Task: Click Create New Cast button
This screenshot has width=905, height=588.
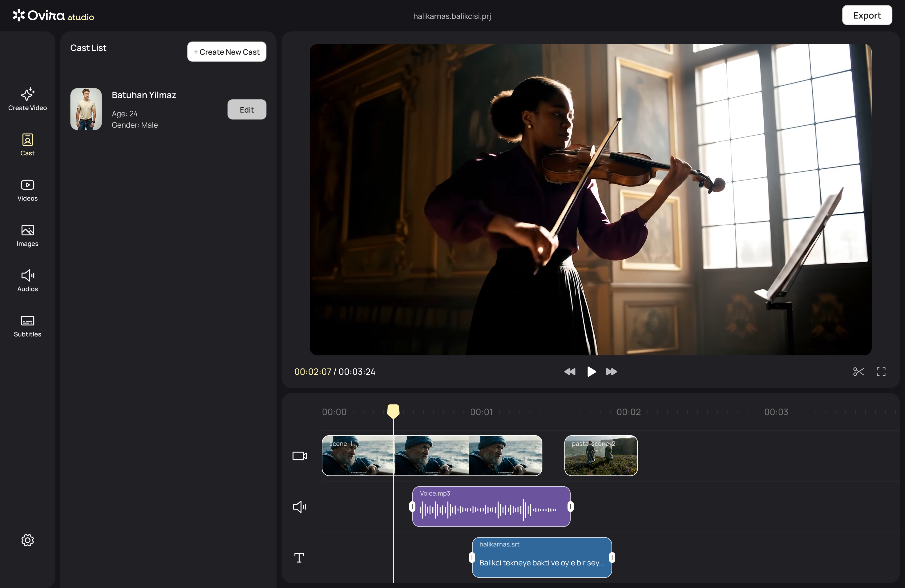Action: [x=227, y=52]
